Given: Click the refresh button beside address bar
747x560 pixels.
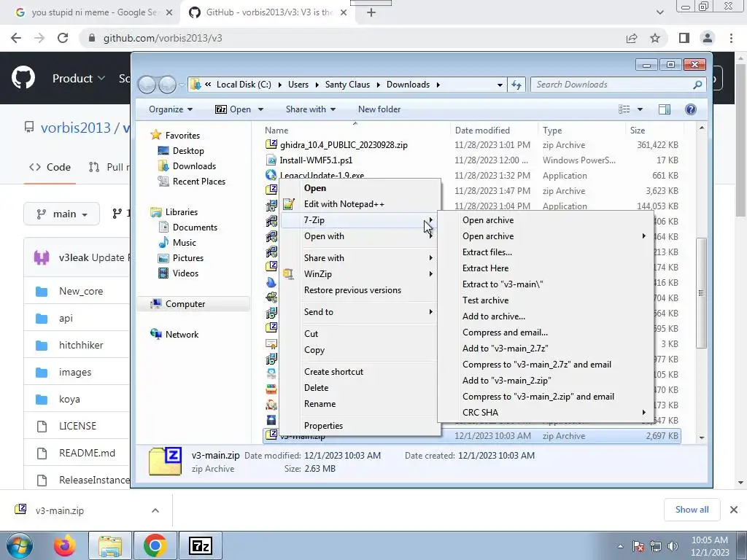Looking at the screenshot, I should [x=516, y=85].
